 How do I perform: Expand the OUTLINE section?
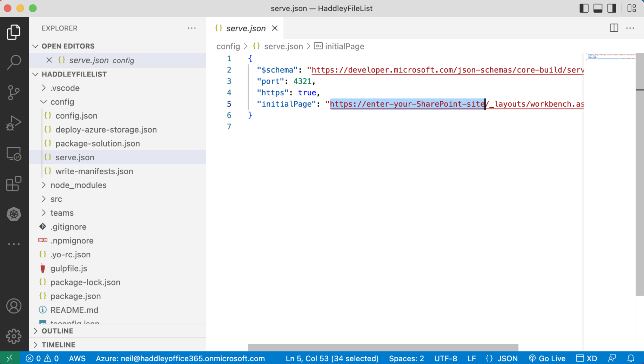click(x=57, y=331)
